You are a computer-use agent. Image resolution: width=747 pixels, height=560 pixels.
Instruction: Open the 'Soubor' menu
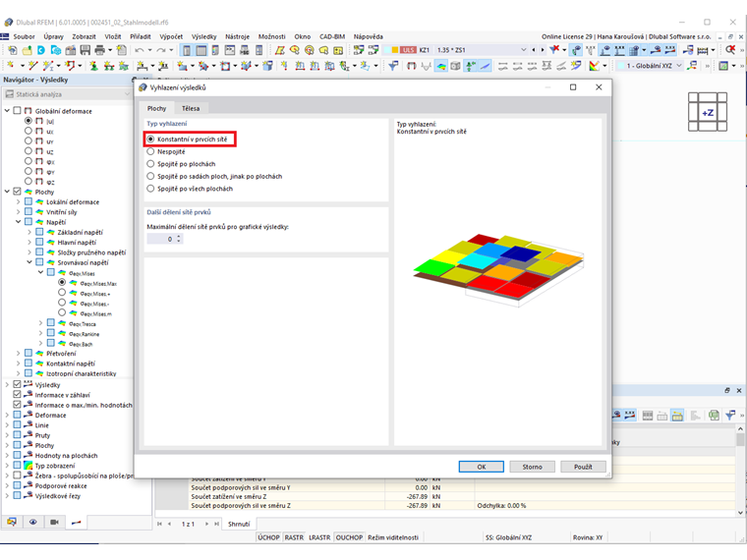[24, 36]
